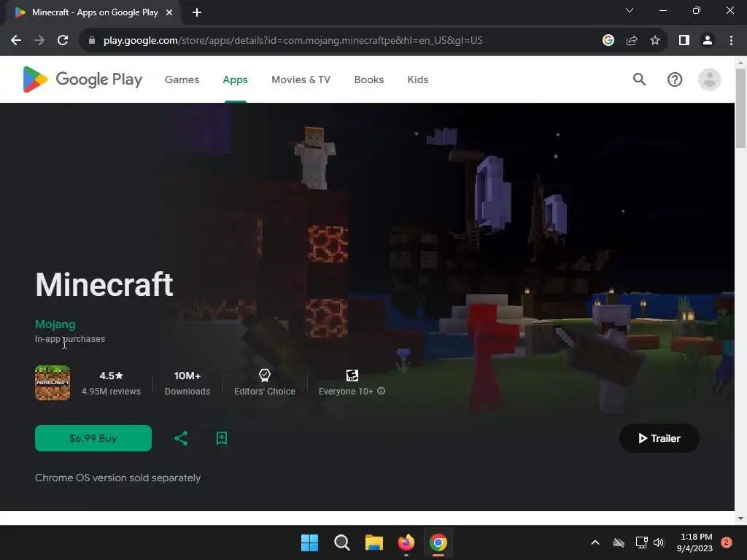
Task: Click the Chrome taskbar icon
Action: pos(438,542)
